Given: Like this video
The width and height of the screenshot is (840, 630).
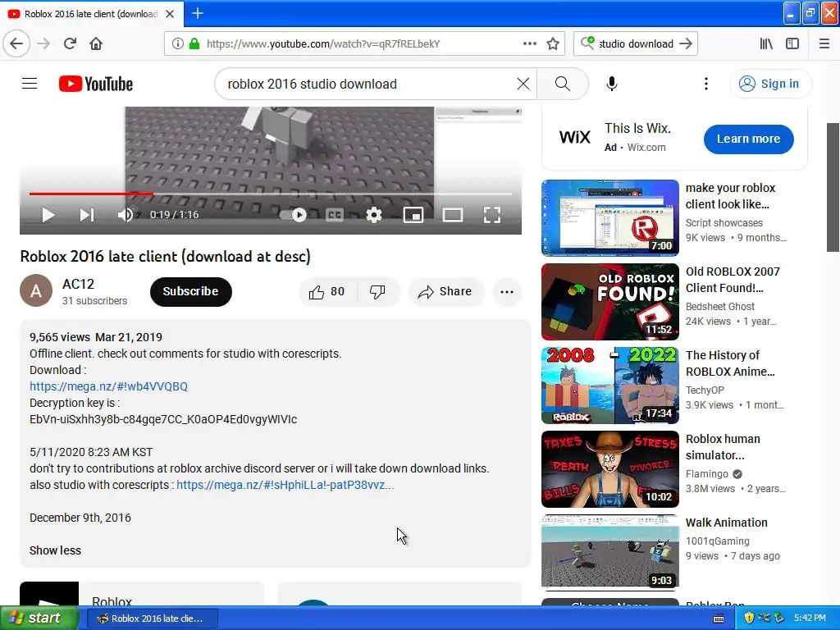Looking at the screenshot, I should (326, 291).
